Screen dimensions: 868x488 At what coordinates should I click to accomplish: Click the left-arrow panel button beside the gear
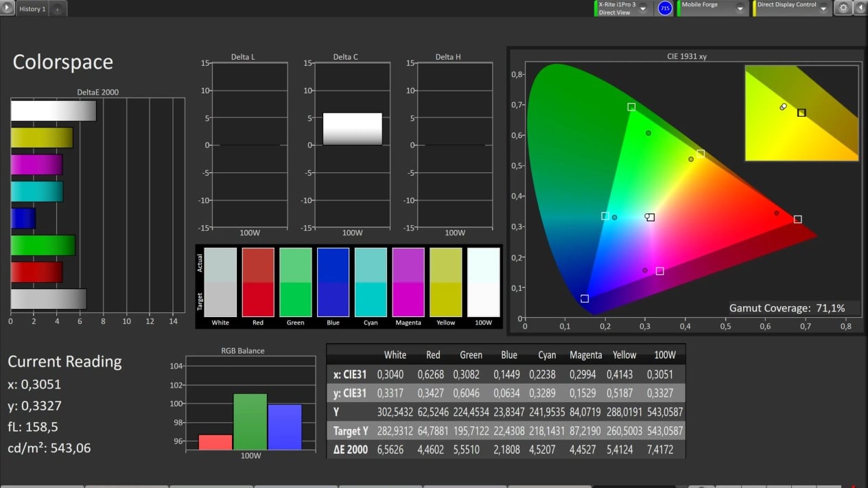pyautogui.click(x=860, y=8)
